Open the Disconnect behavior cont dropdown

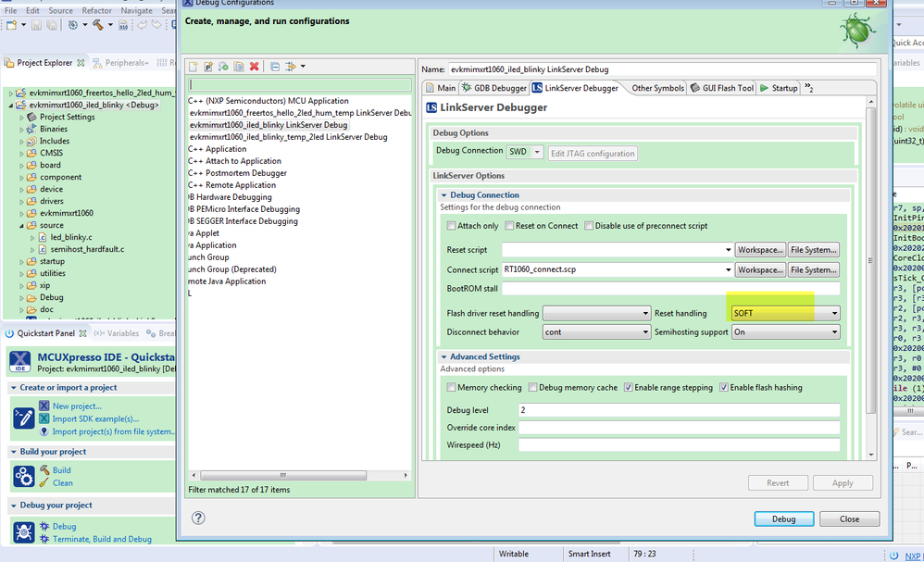596,332
